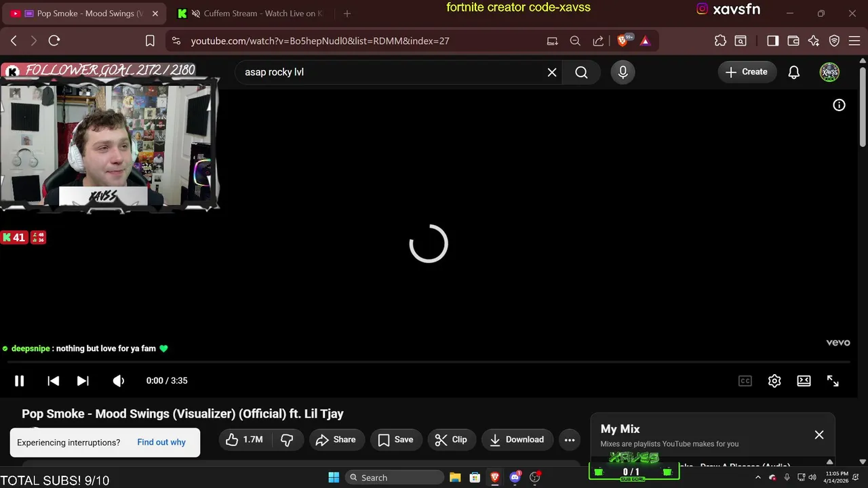This screenshot has height=488, width=868.
Task: Open File Explorer from taskbar
Action: tap(455, 477)
